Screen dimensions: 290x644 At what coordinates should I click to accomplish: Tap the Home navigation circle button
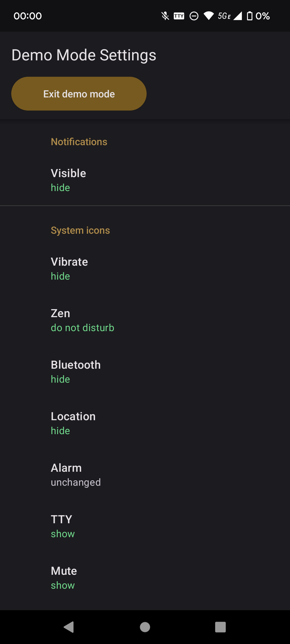click(145, 627)
